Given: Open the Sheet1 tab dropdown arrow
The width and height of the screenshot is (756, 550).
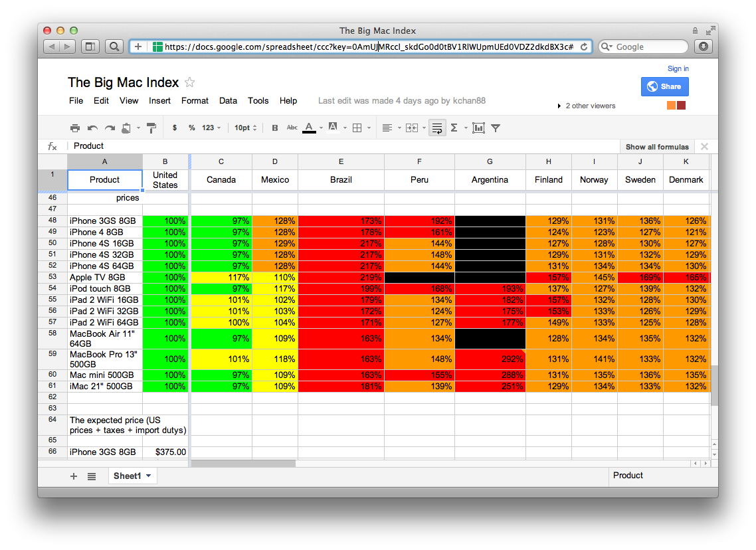Looking at the screenshot, I should pos(148,476).
